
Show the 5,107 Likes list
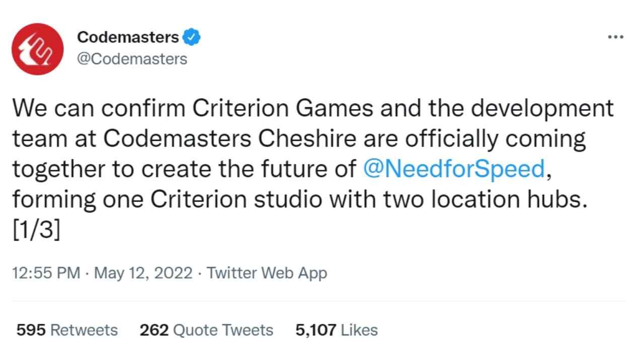coord(337,330)
